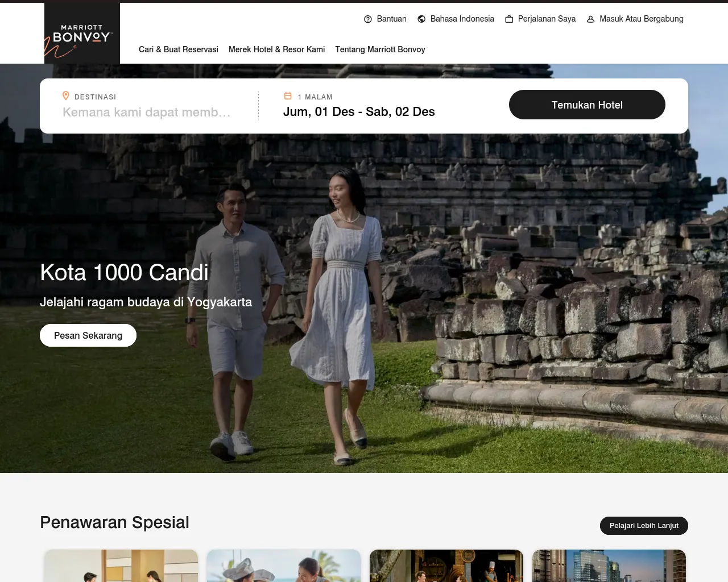Click the Perjalanan Saya suitcase icon
The width and height of the screenshot is (728, 582).
pyautogui.click(x=509, y=19)
